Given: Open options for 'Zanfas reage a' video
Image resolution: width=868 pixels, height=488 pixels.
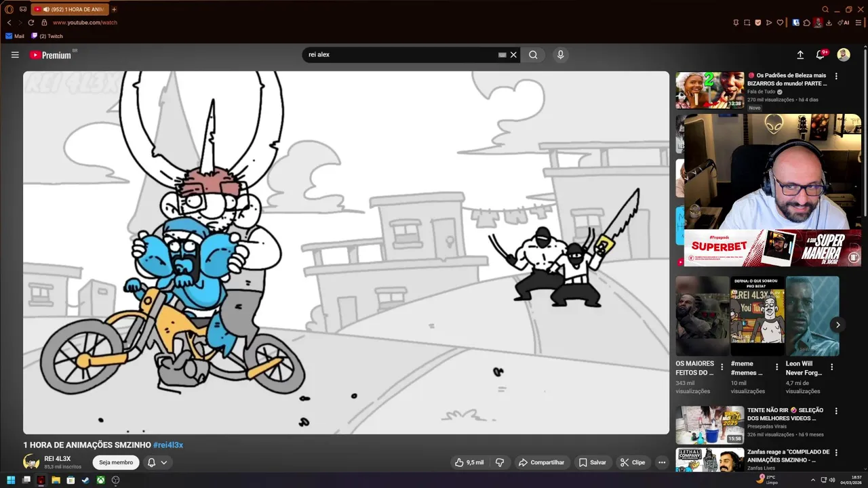Looking at the screenshot, I should coord(836,453).
